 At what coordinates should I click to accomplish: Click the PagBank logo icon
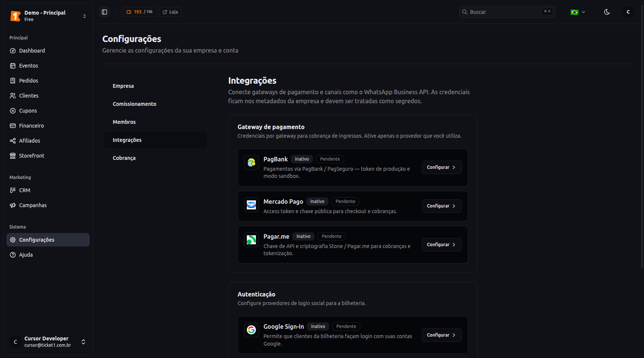(251, 162)
